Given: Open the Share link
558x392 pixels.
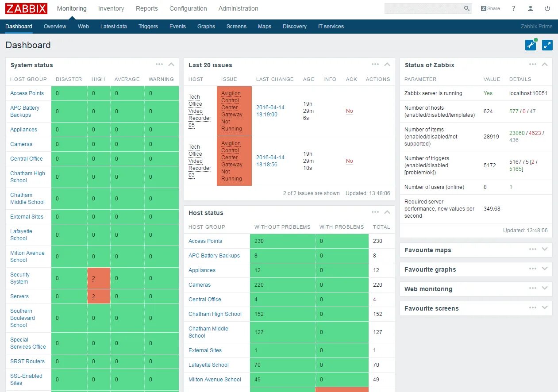Looking at the screenshot, I should [491, 8].
